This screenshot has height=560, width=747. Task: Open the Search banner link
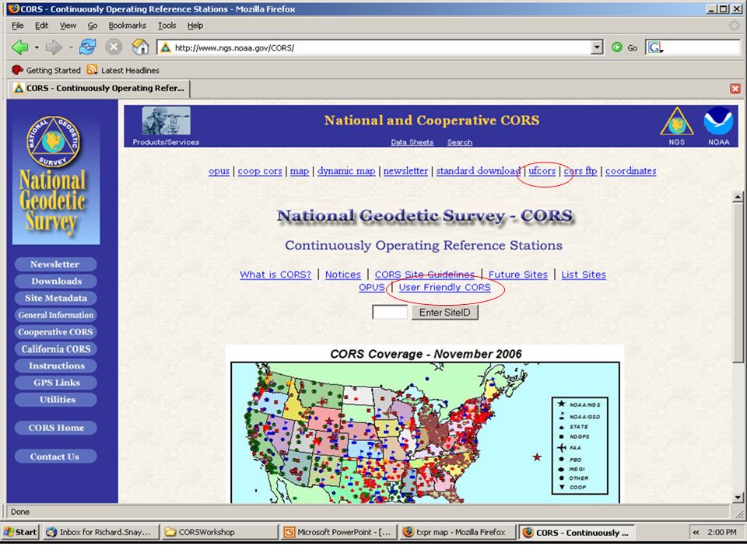click(460, 142)
